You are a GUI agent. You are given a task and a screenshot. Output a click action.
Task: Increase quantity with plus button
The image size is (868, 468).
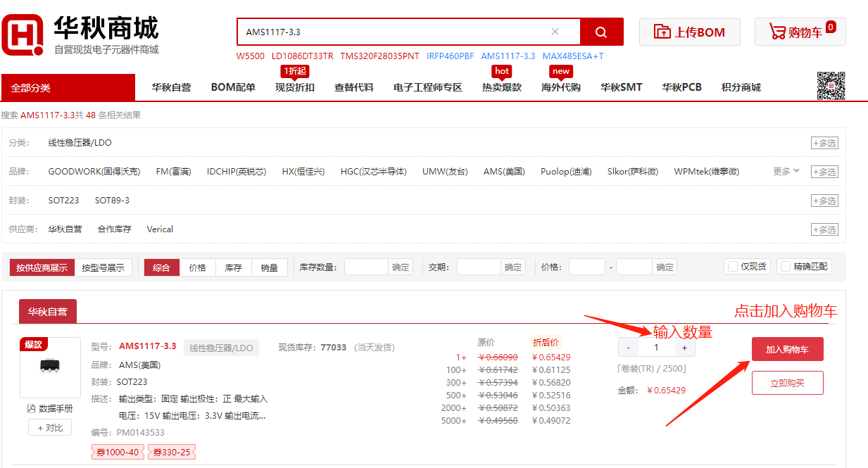click(684, 347)
